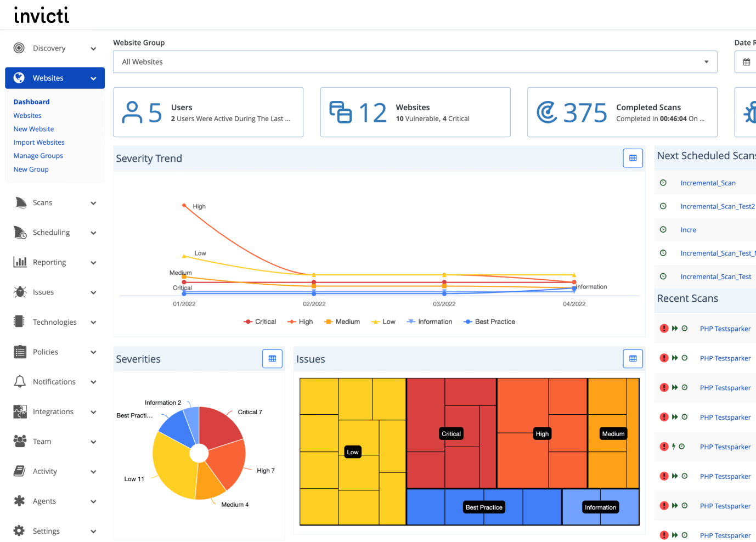The image size is (756, 542).
Task: Click the Agents asterisk icon
Action: tap(20, 501)
